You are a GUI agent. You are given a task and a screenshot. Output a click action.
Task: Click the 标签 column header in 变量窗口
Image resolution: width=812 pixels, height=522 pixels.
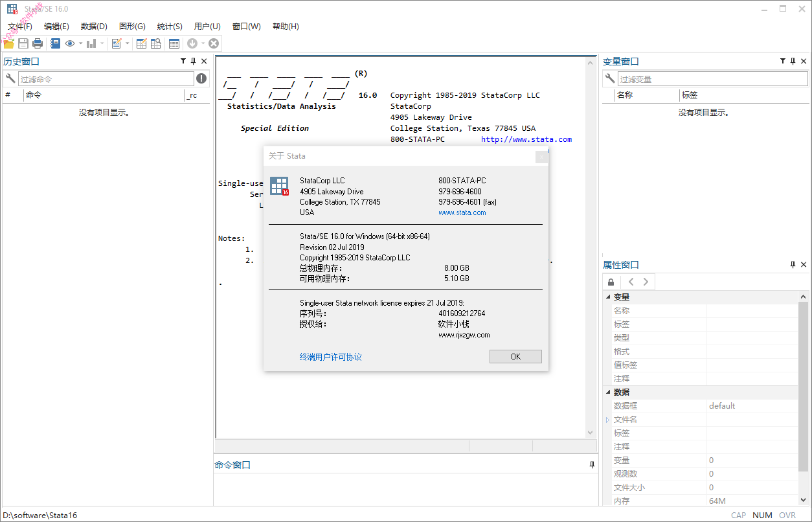pyautogui.click(x=744, y=95)
